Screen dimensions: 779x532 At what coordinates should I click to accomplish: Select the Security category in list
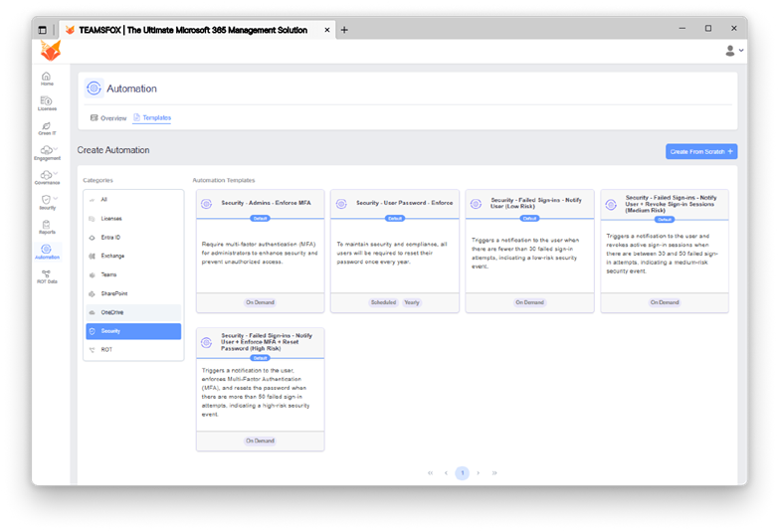[133, 331]
